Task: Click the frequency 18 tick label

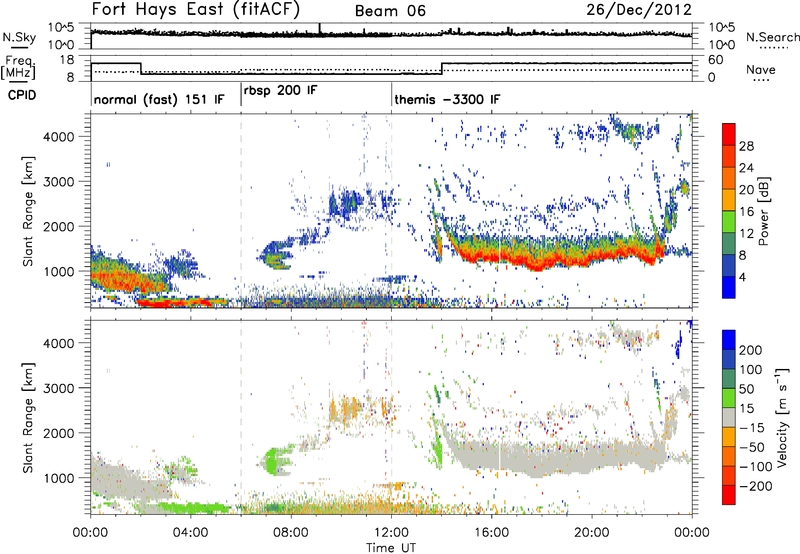Action: click(x=67, y=60)
